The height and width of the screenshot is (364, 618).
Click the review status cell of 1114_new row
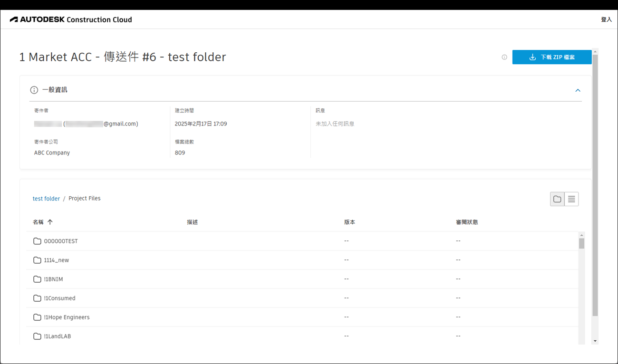click(x=458, y=260)
